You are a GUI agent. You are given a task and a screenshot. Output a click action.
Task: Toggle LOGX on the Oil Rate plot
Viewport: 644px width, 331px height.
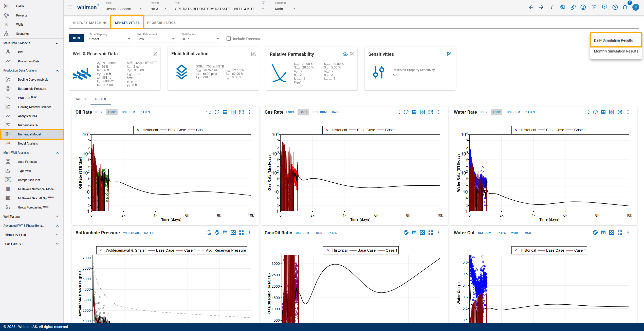pyautogui.click(x=99, y=112)
